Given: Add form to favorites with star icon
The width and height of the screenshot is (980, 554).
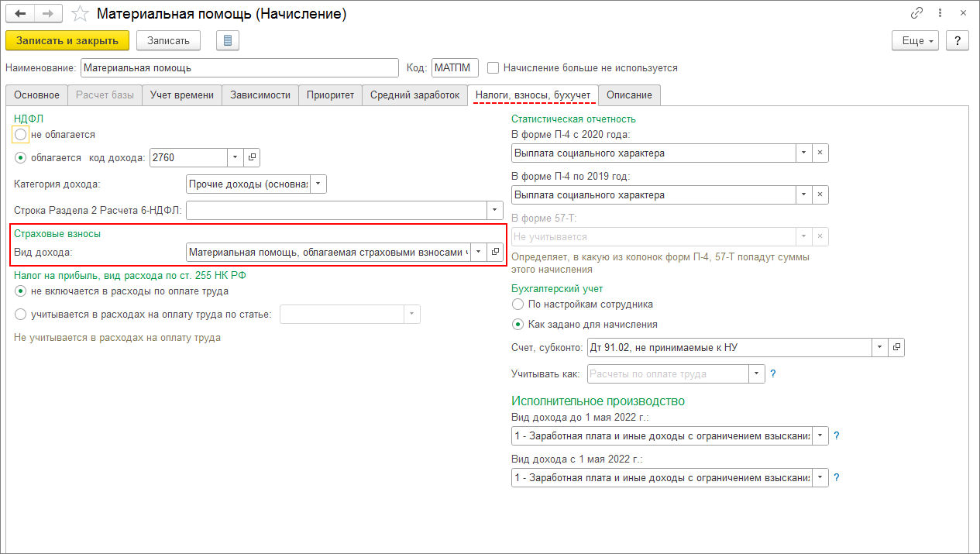Looking at the screenshot, I should coord(79,14).
